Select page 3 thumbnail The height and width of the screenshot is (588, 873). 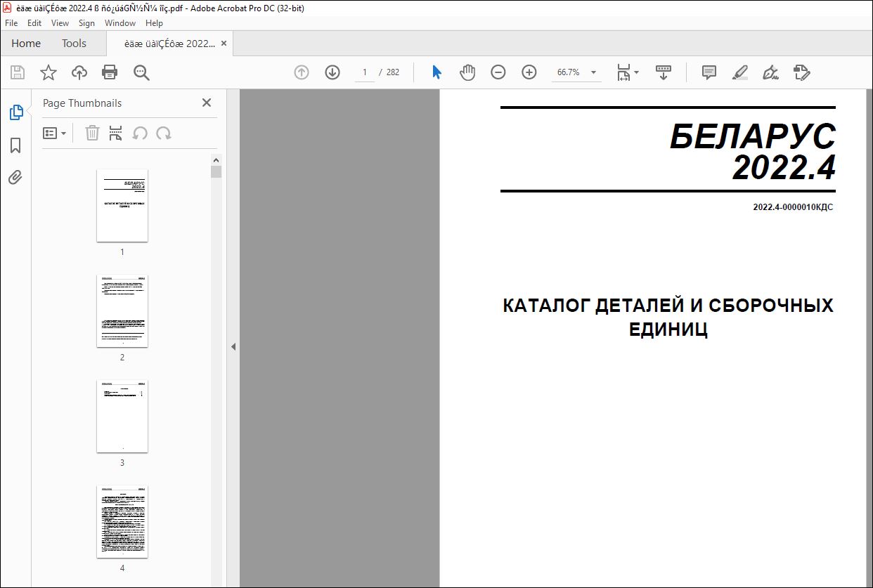(x=122, y=417)
